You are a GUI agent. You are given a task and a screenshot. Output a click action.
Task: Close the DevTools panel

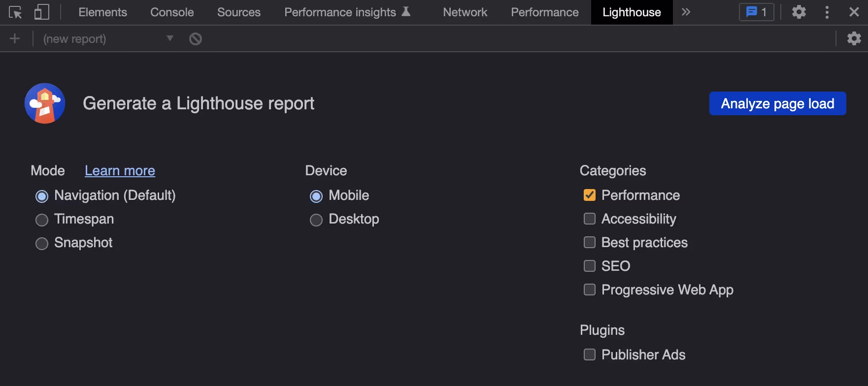point(854,12)
